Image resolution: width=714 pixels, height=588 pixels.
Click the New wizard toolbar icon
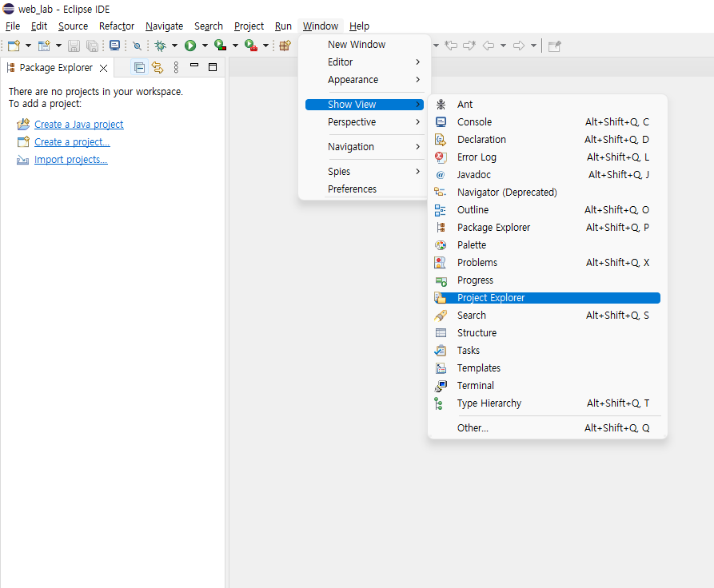[14, 46]
